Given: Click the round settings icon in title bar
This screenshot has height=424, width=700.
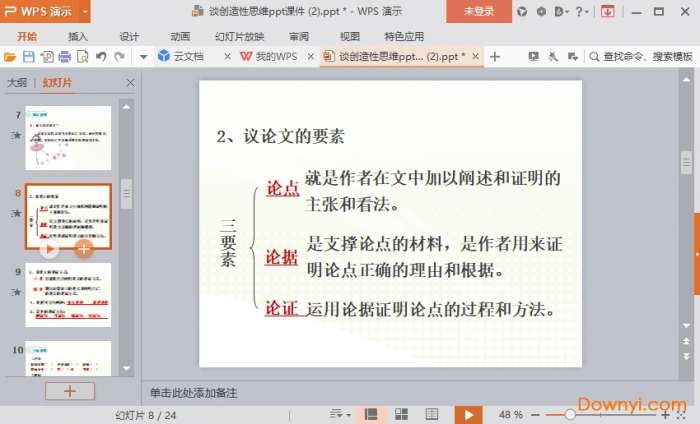Looking at the screenshot, I should tap(541, 12).
